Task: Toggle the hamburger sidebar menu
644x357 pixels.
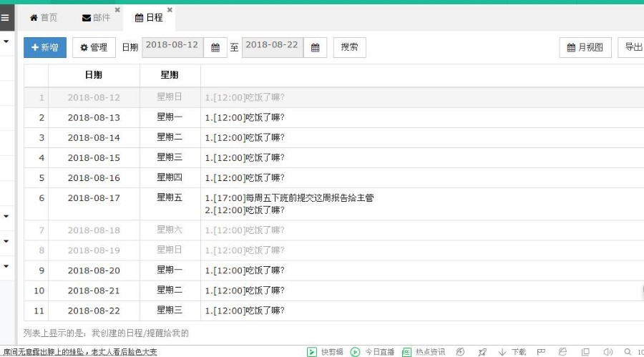Action: (5, 18)
